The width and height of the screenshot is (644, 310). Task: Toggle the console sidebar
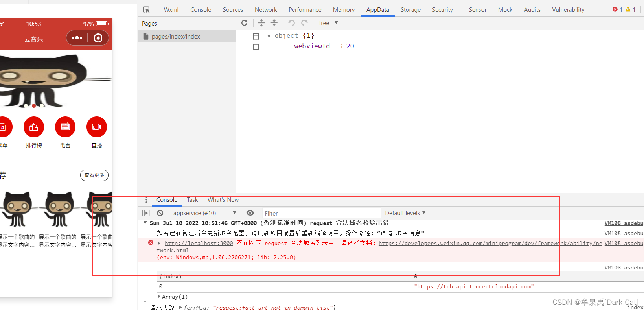click(x=146, y=213)
